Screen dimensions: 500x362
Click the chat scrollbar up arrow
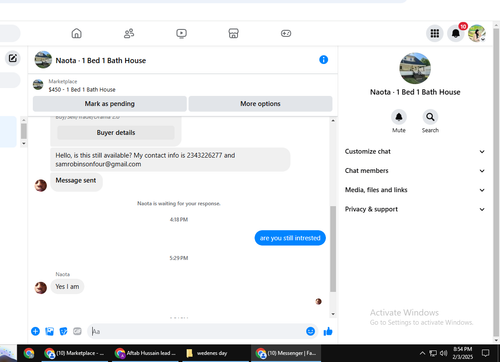[x=333, y=121]
